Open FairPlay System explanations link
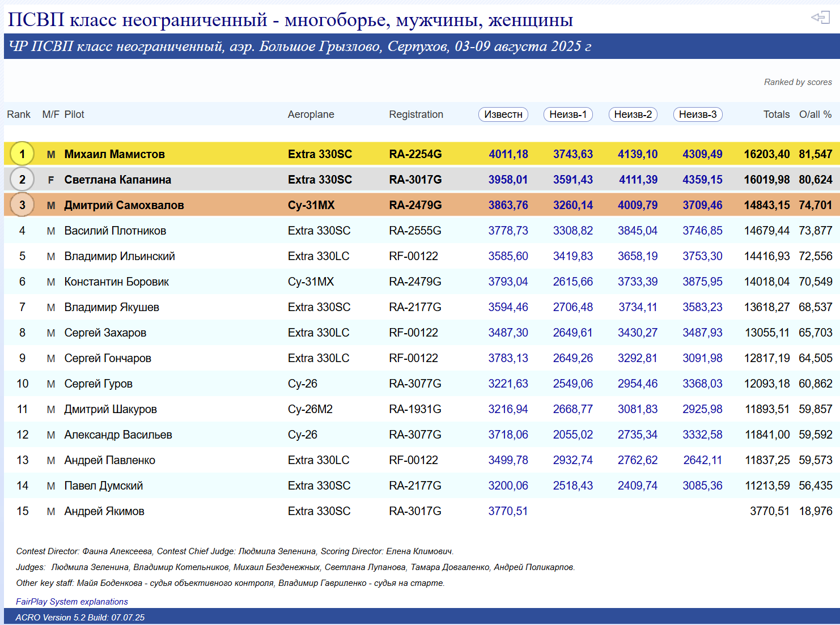 [x=72, y=602]
